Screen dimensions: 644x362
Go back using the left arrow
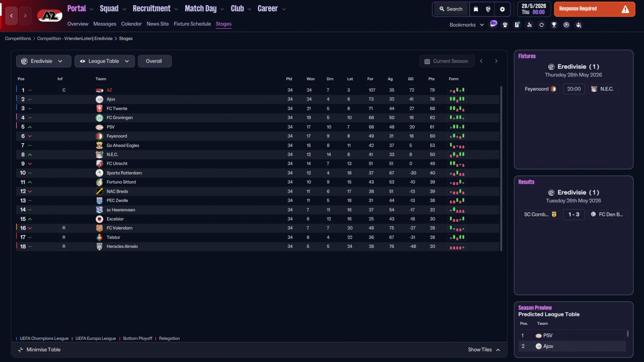12,16
